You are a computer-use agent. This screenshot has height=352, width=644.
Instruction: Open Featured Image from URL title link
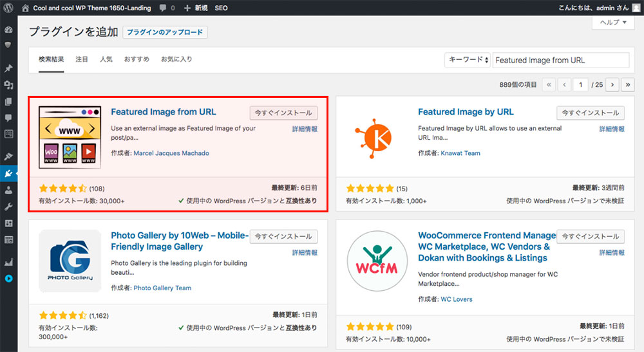pyautogui.click(x=164, y=111)
